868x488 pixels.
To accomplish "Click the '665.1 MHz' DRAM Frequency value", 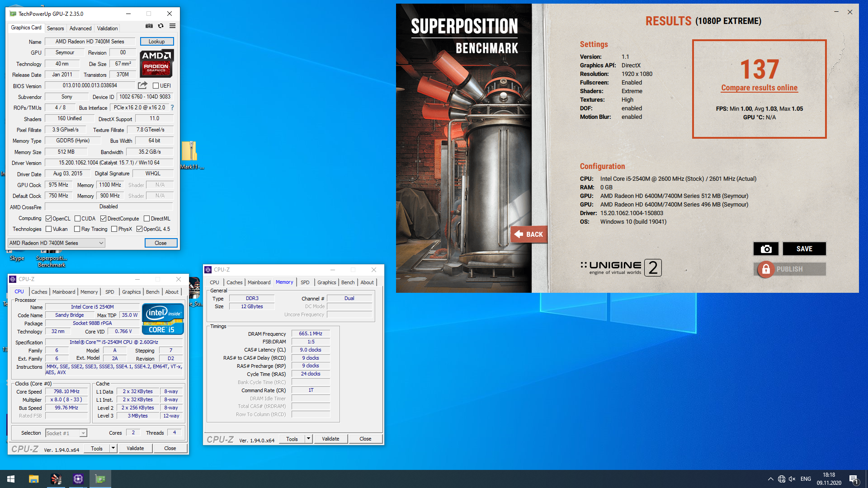I will 311,334.
